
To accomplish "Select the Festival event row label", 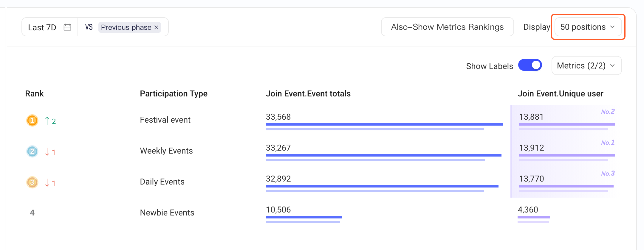I will coord(165,120).
